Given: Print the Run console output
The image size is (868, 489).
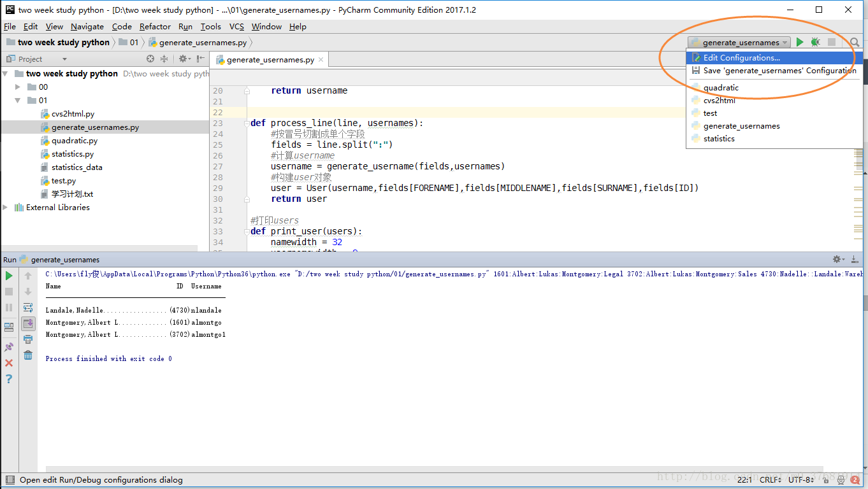Looking at the screenshot, I should point(28,339).
